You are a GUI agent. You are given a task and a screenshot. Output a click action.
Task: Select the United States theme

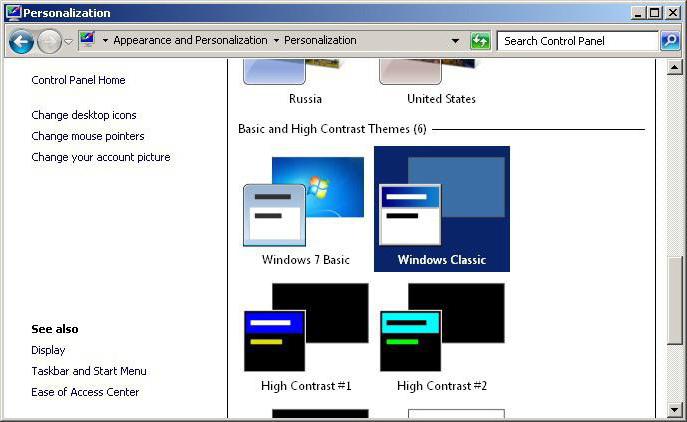(x=441, y=82)
